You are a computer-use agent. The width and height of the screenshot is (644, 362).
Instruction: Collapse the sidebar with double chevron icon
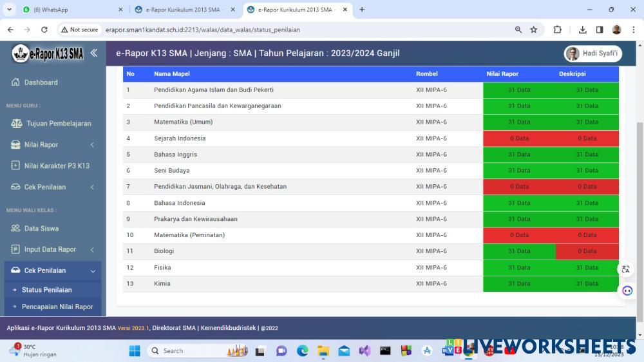coord(93,53)
